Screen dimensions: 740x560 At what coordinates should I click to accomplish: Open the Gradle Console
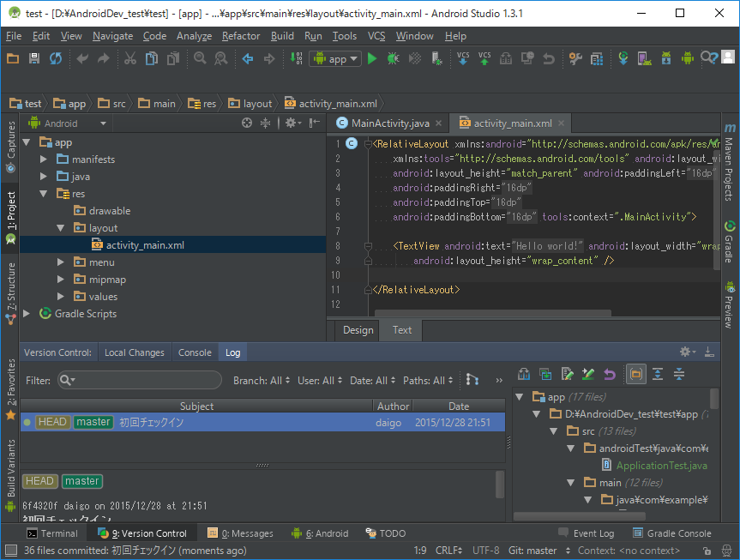[672, 533]
